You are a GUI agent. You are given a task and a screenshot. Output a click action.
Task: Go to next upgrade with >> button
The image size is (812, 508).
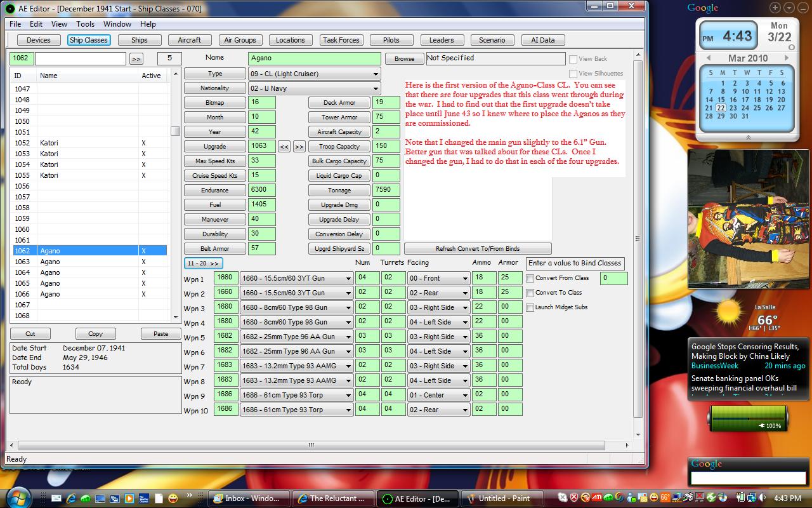pos(299,147)
